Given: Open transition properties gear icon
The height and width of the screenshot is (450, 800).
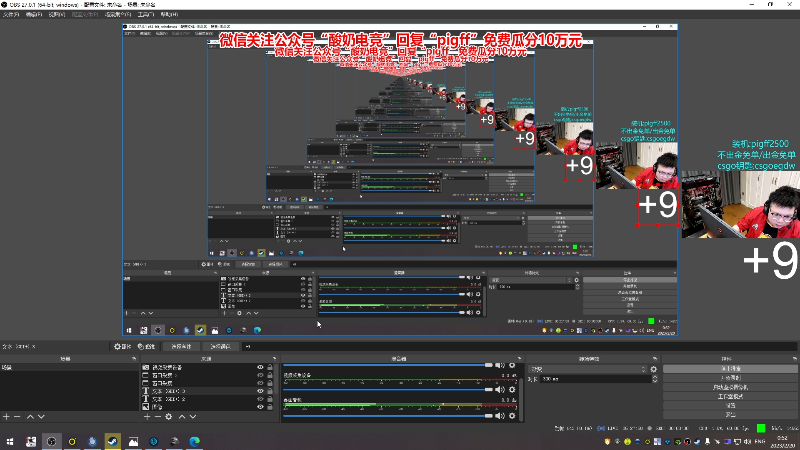Looking at the screenshot, I should pos(654,369).
